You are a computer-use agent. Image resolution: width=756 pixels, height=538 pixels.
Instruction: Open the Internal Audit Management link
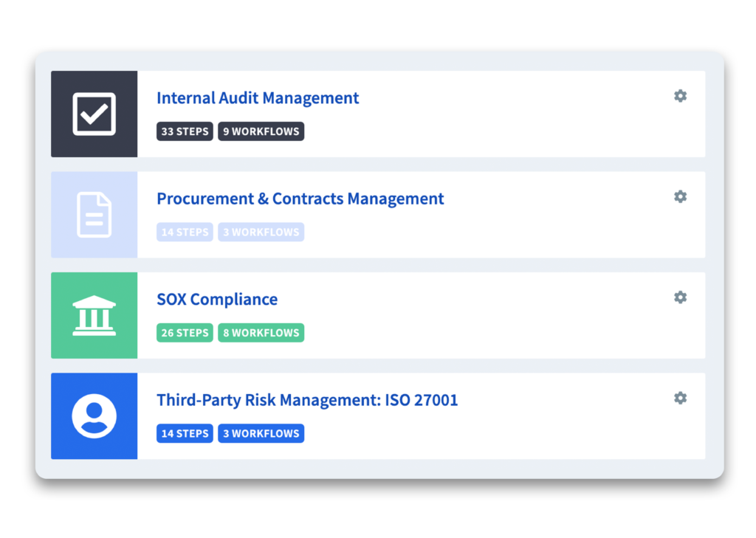click(x=258, y=98)
